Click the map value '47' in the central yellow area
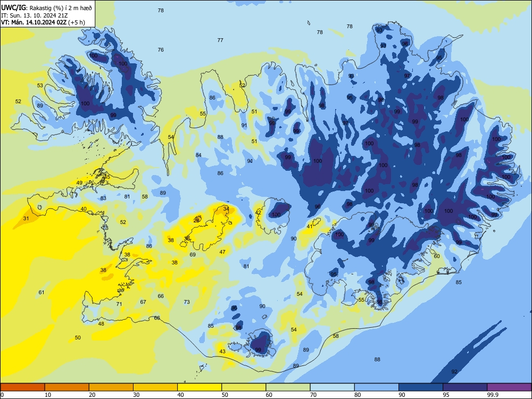 222,252
